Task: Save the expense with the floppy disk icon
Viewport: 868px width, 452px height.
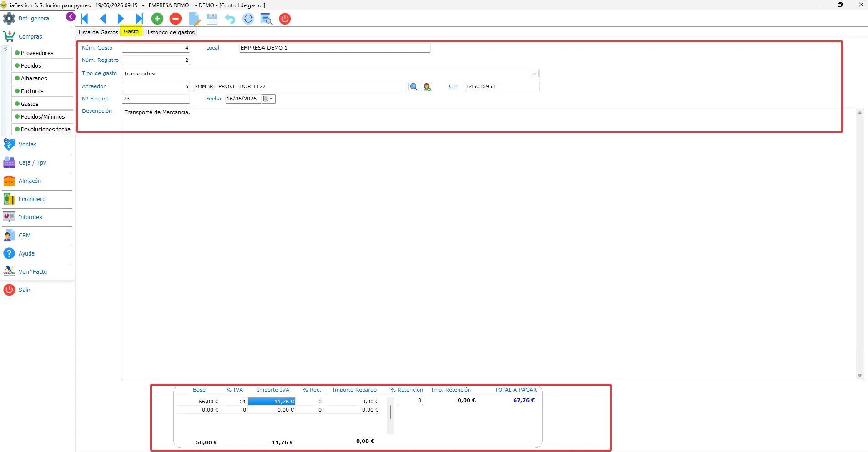Action: (x=212, y=19)
